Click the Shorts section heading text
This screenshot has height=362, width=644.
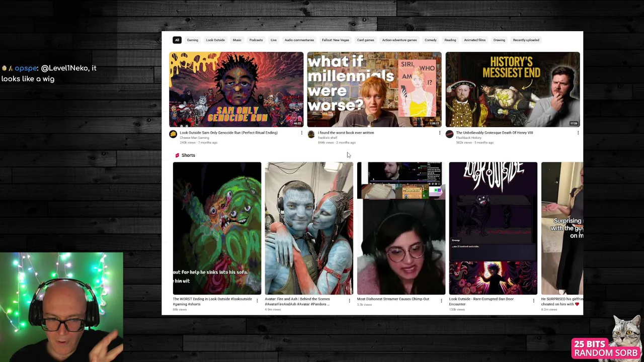188,155
